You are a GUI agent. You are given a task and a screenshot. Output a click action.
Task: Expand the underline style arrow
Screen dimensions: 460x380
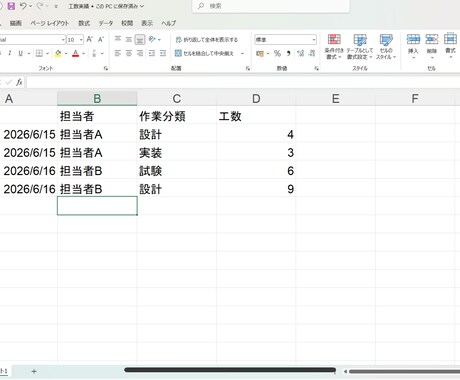pos(29,53)
